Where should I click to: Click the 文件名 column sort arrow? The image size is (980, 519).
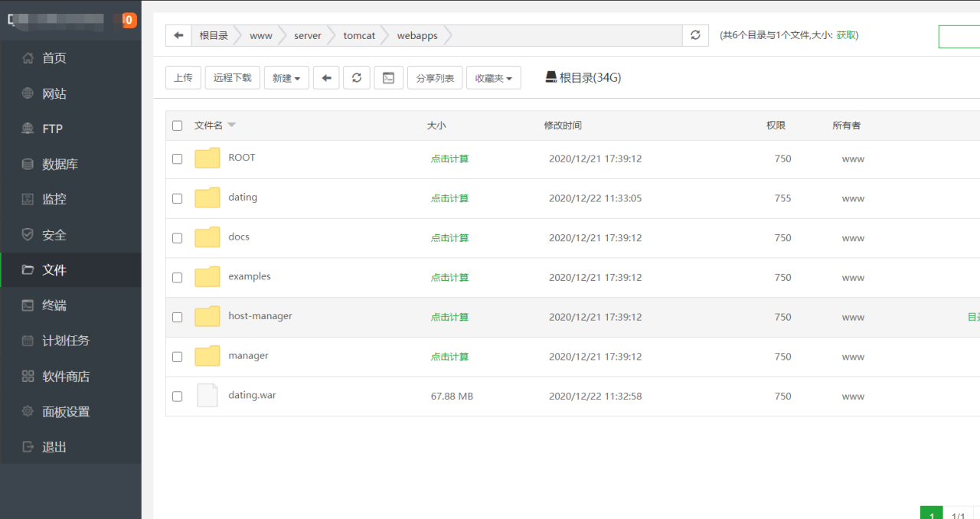click(232, 126)
